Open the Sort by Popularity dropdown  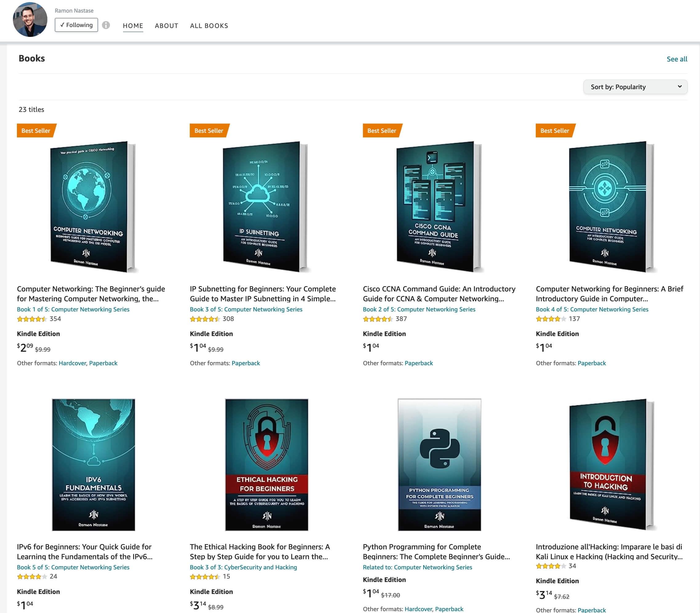635,87
